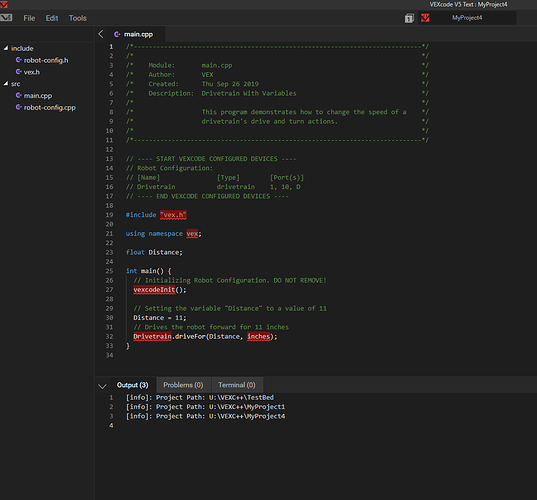Screen dimensions: 537x500
Task: Click main.cpp tab file icon
Action: point(117,34)
